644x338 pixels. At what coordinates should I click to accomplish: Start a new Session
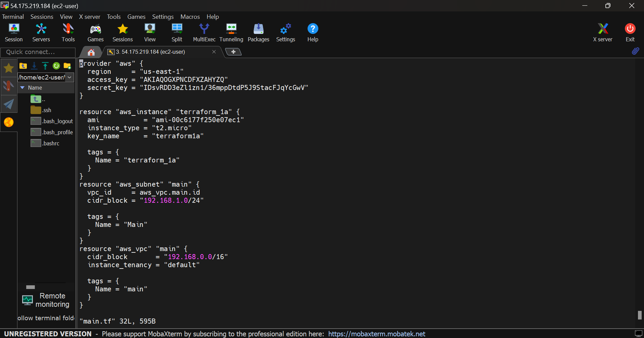point(14,32)
